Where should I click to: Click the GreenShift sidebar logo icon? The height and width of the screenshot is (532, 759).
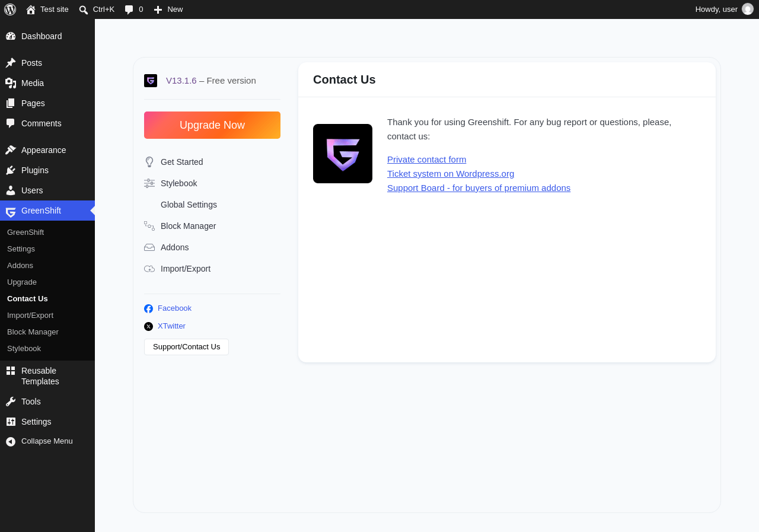click(11, 211)
